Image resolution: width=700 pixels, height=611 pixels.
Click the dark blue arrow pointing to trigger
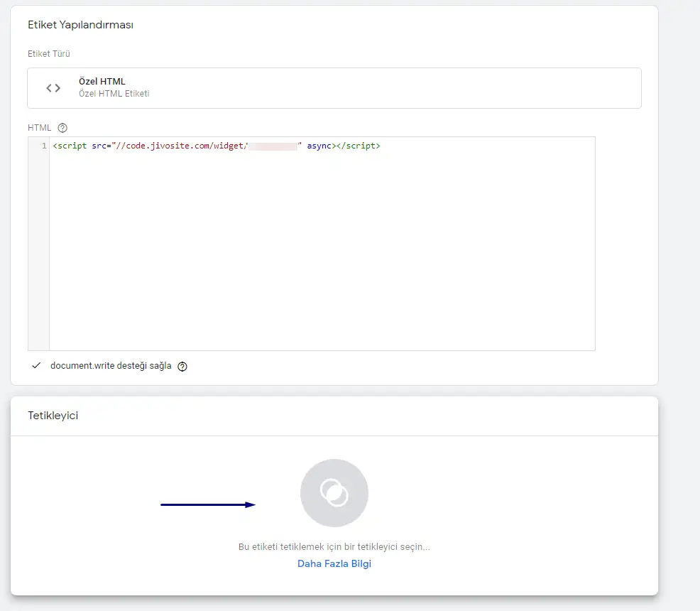[207, 504]
